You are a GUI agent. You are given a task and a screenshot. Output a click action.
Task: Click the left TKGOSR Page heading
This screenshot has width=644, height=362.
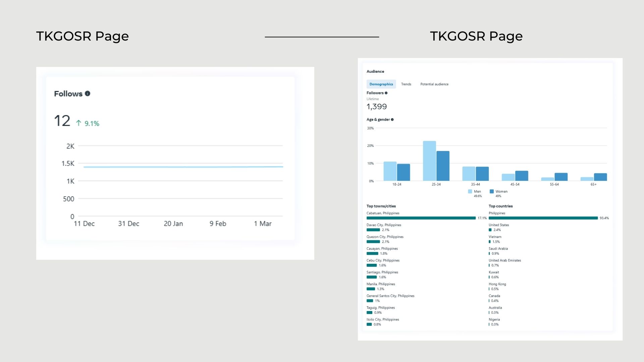tap(83, 36)
